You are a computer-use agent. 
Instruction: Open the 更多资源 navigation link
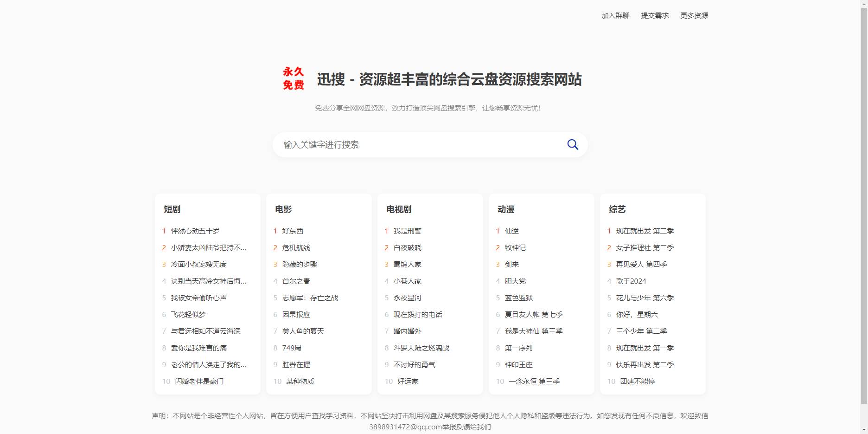695,15
